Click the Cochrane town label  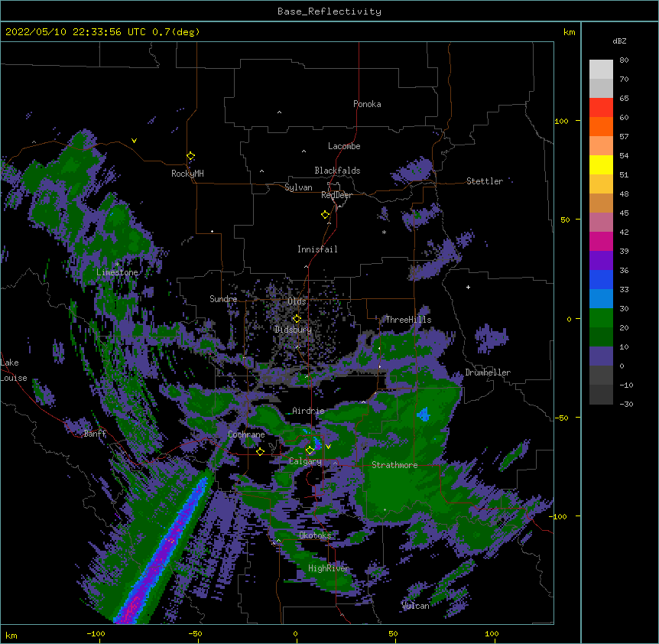[246, 434]
